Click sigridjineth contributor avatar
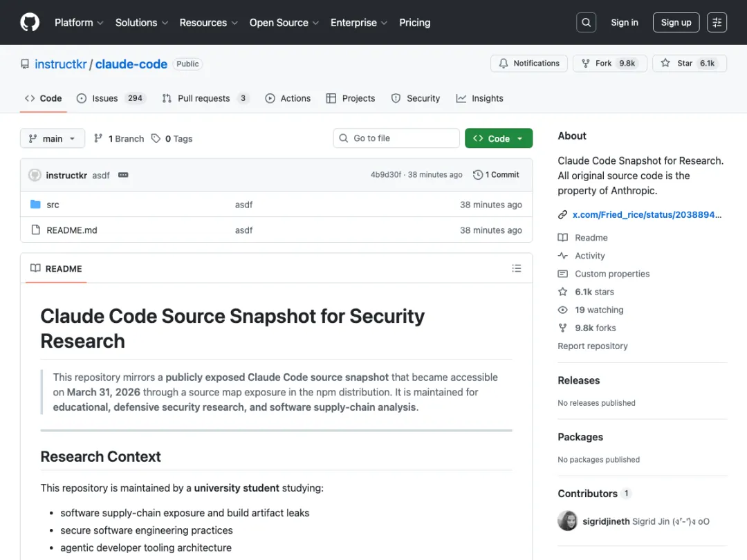Viewport: 747px width, 560px height. coord(567,521)
